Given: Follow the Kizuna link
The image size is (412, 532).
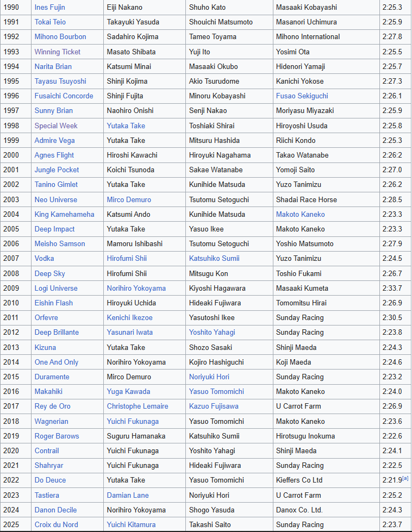Looking at the screenshot, I should [x=45, y=347].
